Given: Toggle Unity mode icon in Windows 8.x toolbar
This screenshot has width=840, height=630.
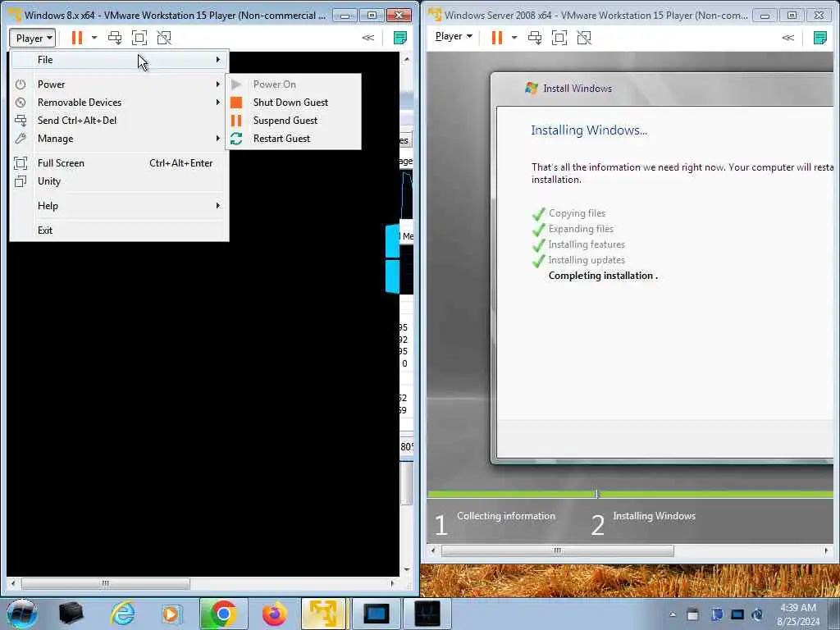Looking at the screenshot, I should click(164, 38).
